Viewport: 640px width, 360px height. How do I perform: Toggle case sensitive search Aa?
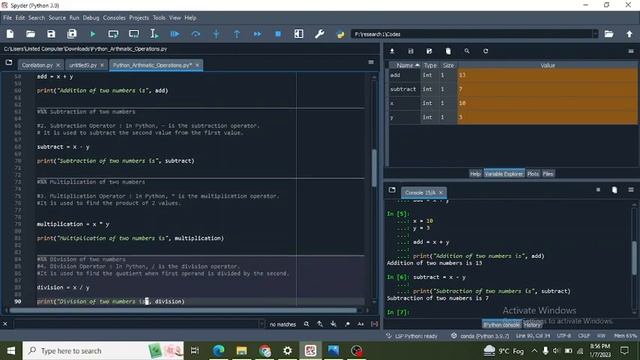pos(361,324)
